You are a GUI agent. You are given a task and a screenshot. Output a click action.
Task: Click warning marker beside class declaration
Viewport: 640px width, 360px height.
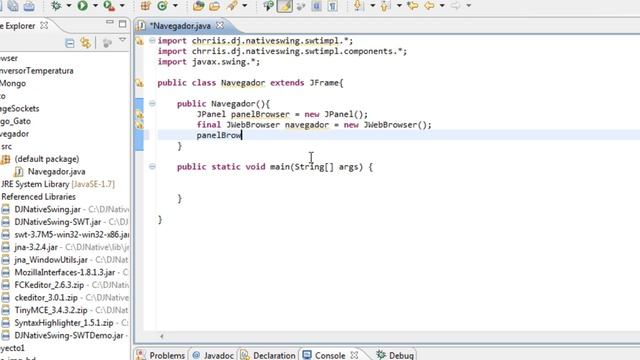tap(140, 83)
